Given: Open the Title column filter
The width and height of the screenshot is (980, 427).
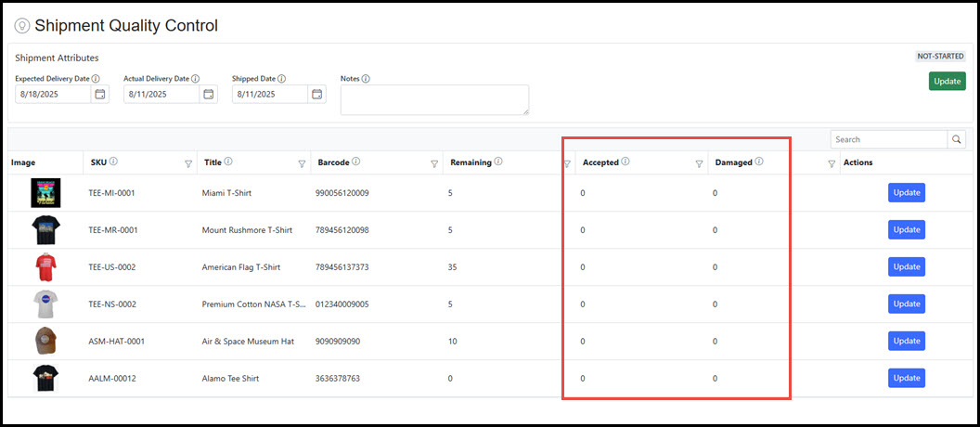Looking at the screenshot, I should tap(302, 163).
